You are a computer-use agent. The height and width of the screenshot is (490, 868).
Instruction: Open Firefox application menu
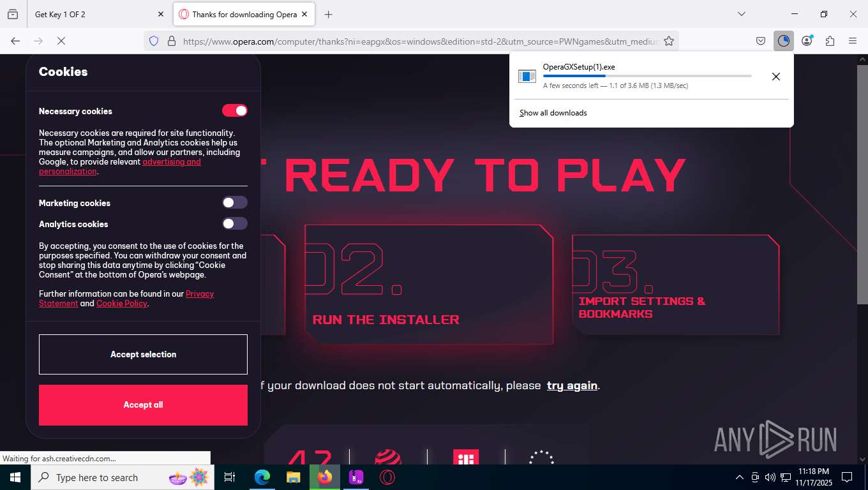[x=853, y=41]
